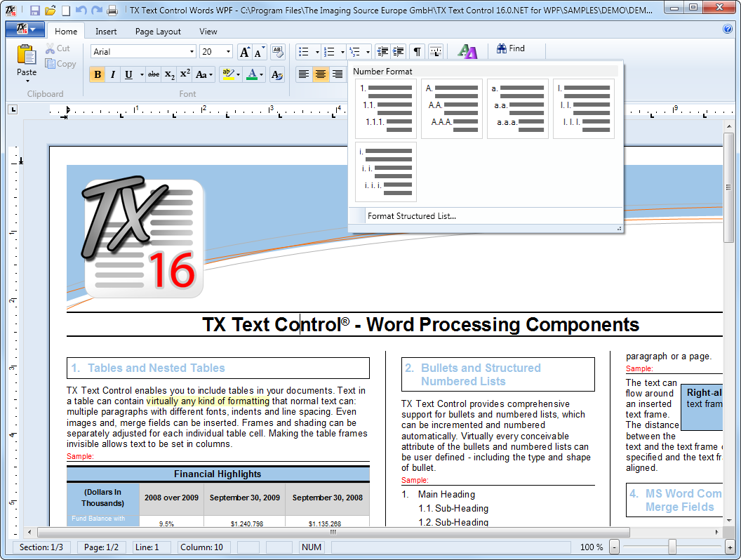This screenshot has height=560, width=741.
Task: Insert a numbered list
Action: (x=329, y=51)
